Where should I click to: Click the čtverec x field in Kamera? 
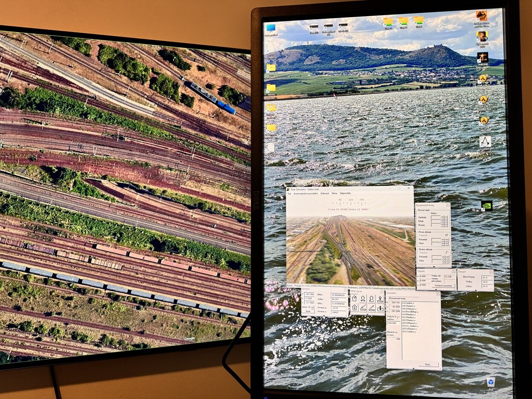338,308
